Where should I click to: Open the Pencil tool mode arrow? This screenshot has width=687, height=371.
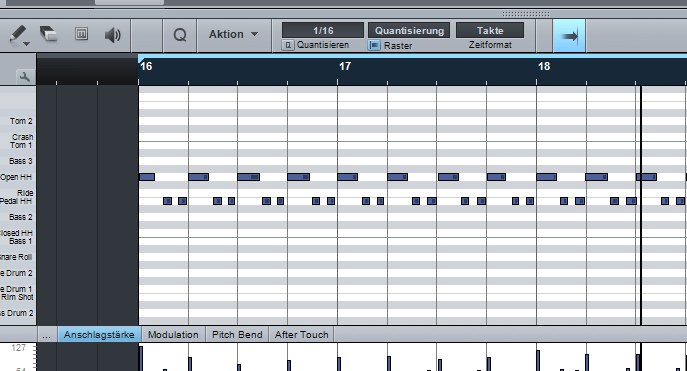(x=27, y=44)
